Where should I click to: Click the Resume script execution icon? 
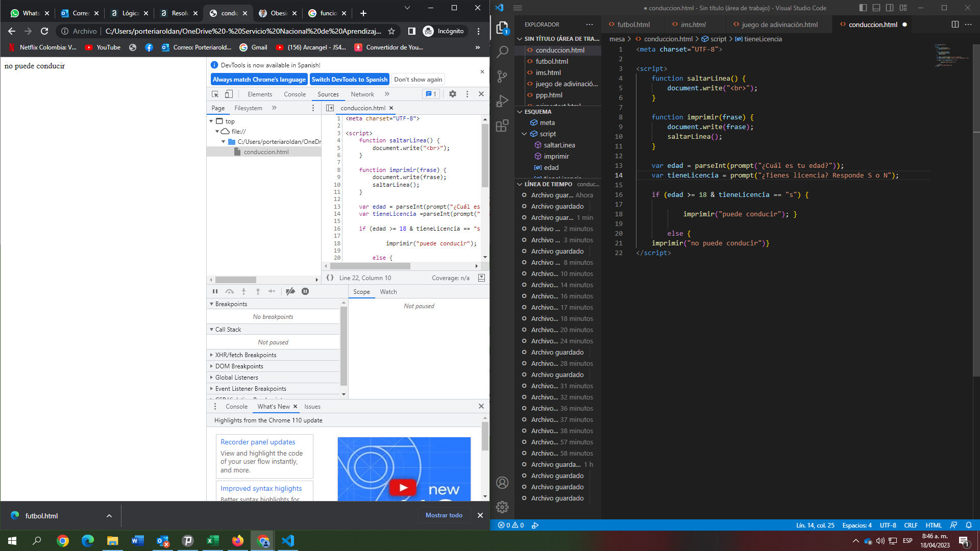coord(215,292)
